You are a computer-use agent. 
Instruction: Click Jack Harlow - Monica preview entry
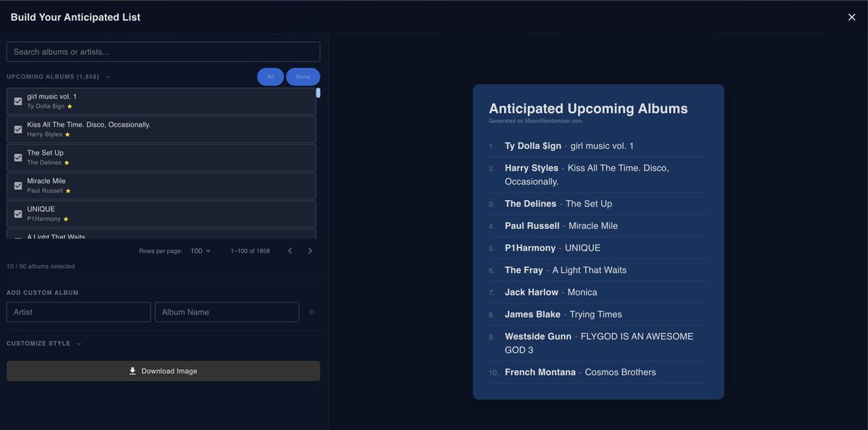[x=599, y=293]
